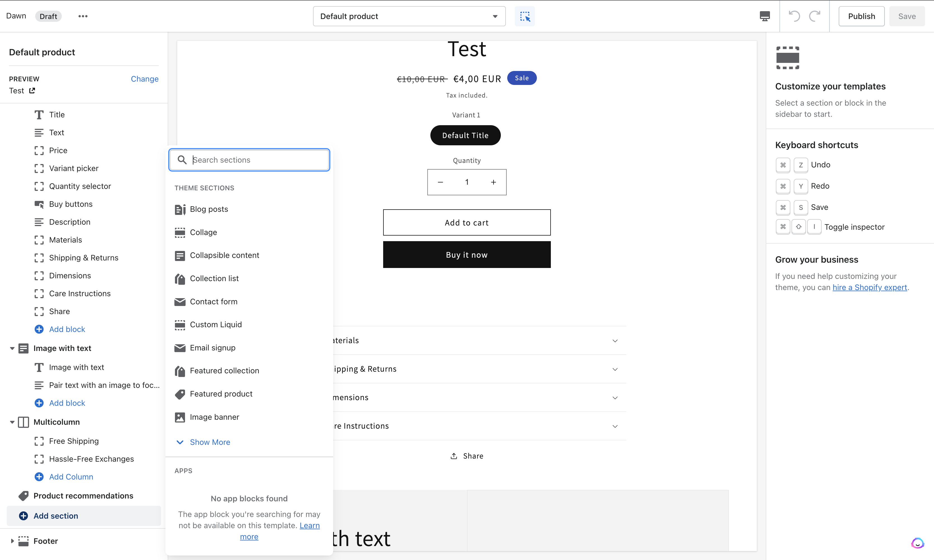Click the Publish button
Screen dimensions: 934x560
tap(862, 16)
